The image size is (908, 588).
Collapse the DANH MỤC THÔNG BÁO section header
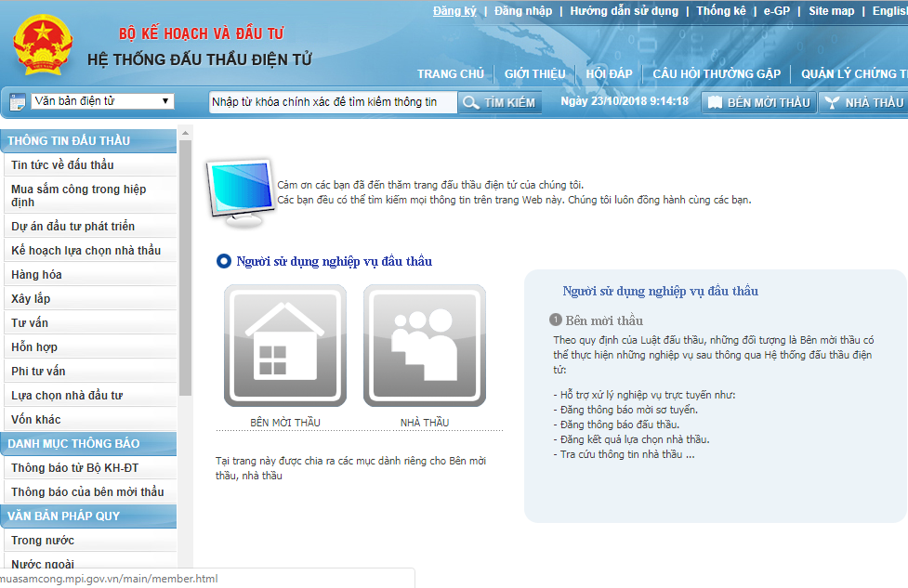pos(88,444)
